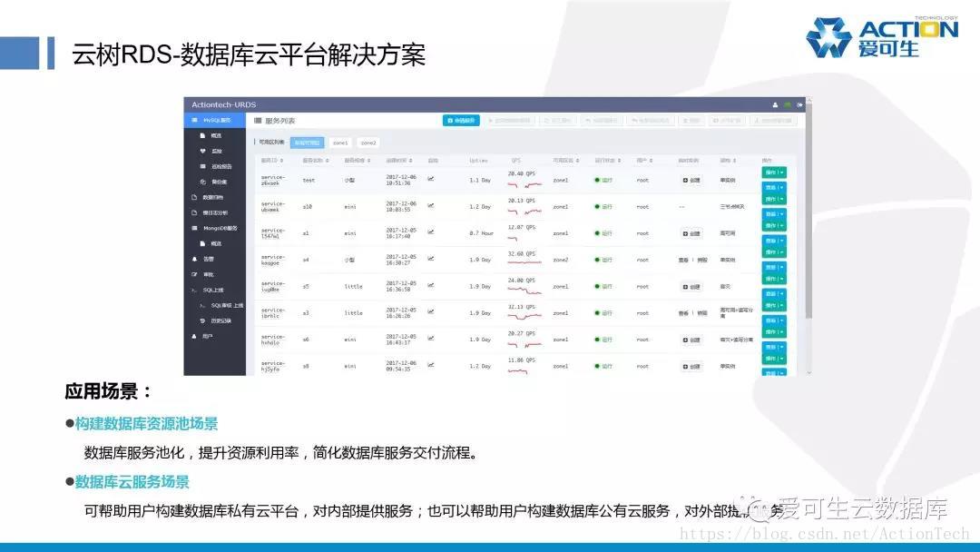The width and height of the screenshot is (980, 552).
Task: Click the user profile icon in the header
Action: [775, 104]
